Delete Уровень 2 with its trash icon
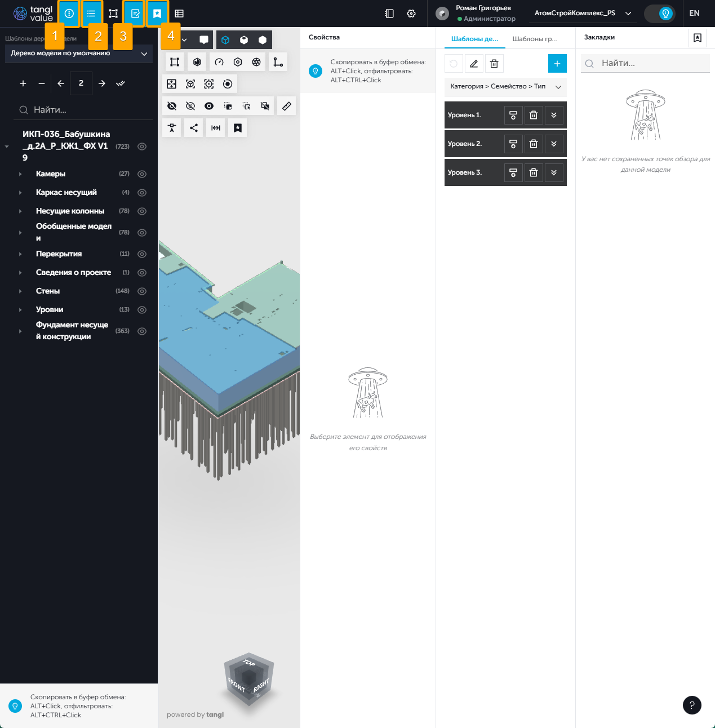Viewport: 715px width, 728px height. (x=534, y=144)
